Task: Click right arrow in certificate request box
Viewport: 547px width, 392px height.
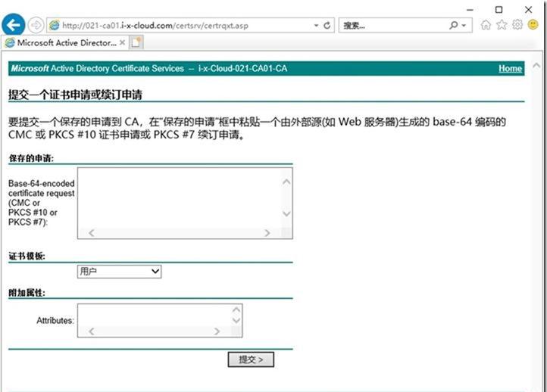Action: point(267,233)
